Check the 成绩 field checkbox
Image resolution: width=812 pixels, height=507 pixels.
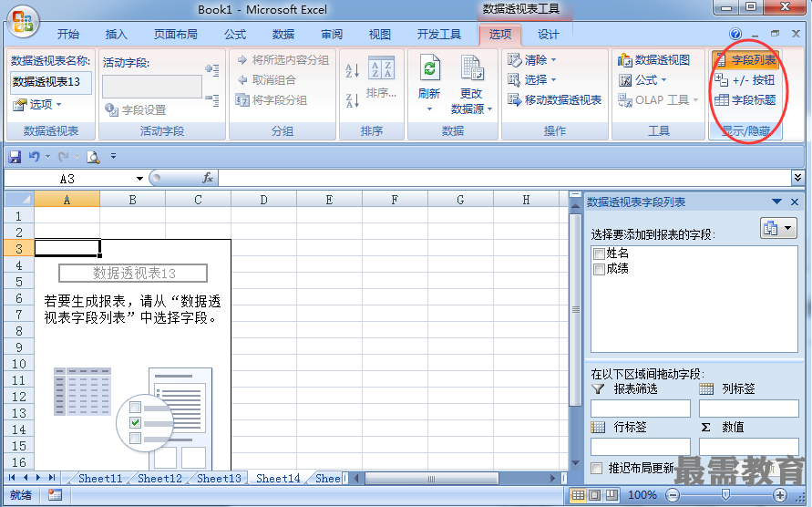coord(599,269)
